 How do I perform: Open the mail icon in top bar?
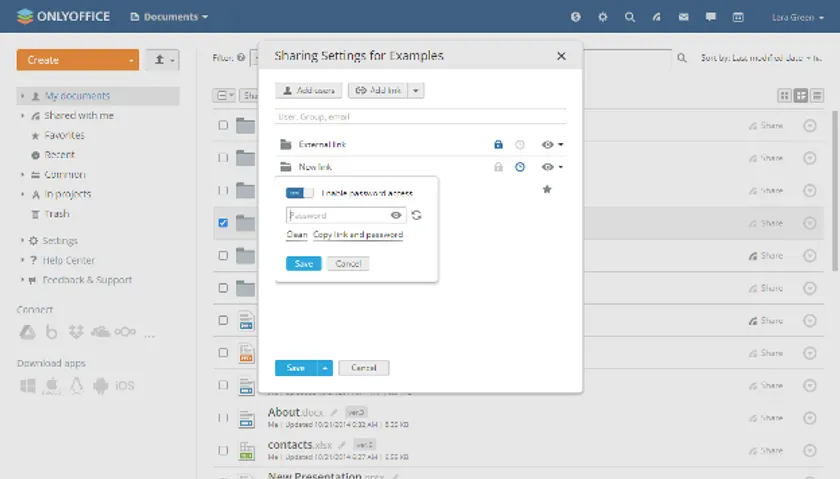tap(684, 17)
